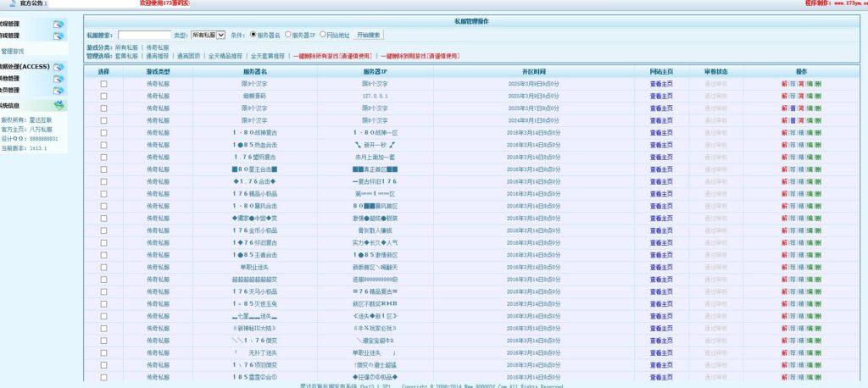Open the 所有私服 type dropdown
Viewport: 868px width, 388px height.
pyautogui.click(x=208, y=35)
